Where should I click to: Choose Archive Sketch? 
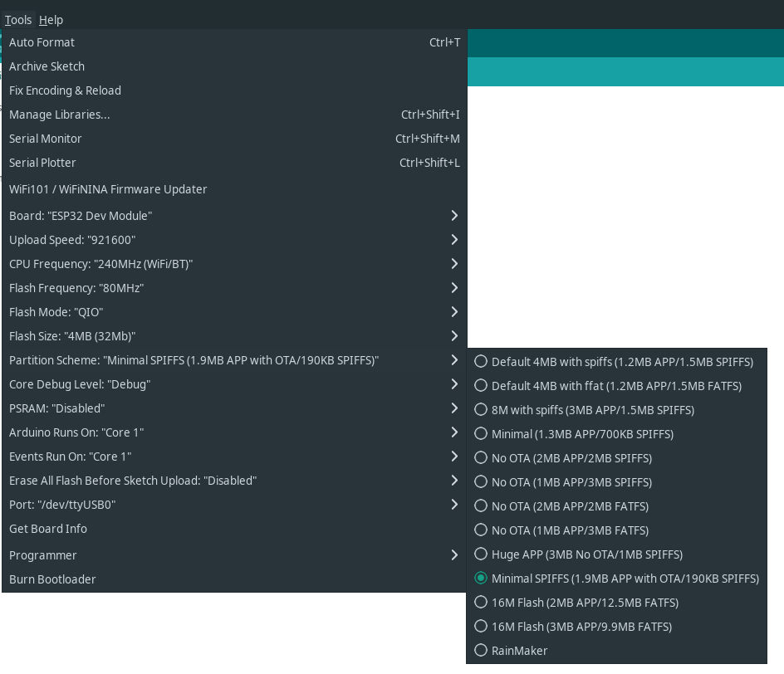pos(234,66)
